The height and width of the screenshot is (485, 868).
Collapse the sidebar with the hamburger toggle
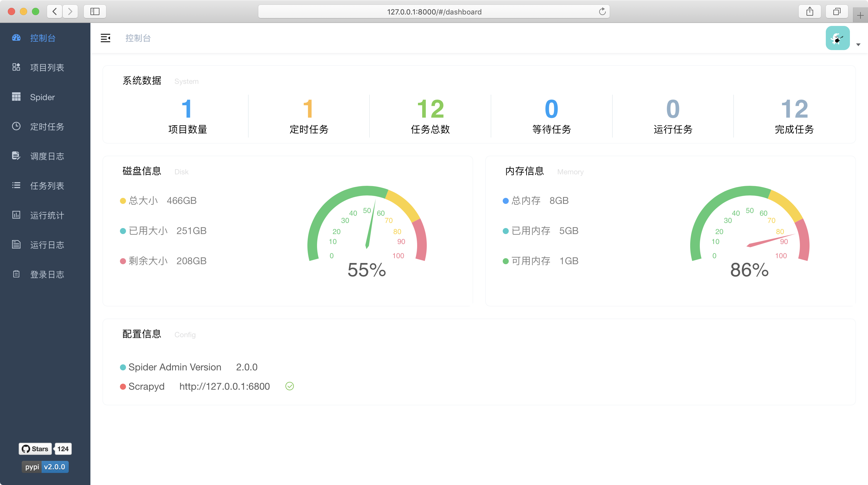click(105, 38)
